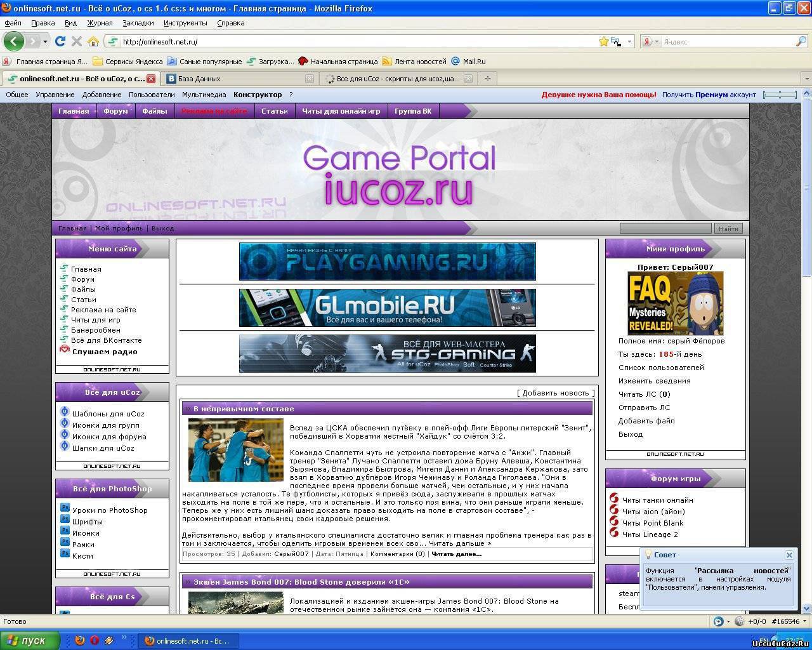This screenshot has height=650, width=812.
Task: Open Слушаем радио in the site menu
Action: point(105,352)
